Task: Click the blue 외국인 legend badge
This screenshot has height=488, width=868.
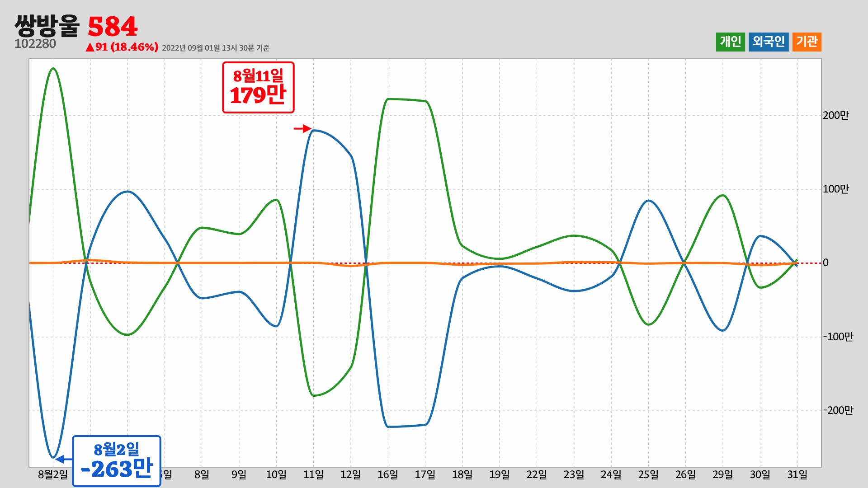Action: click(x=769, y=42)
